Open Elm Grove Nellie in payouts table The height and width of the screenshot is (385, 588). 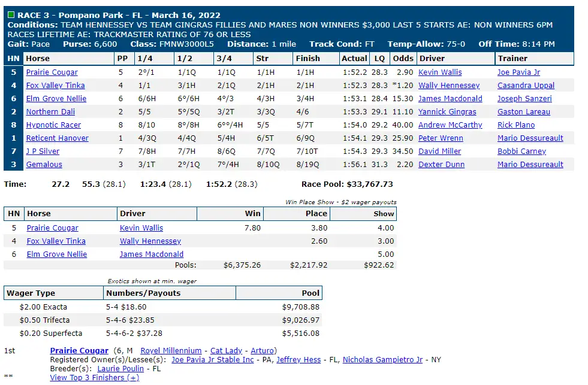56,254
